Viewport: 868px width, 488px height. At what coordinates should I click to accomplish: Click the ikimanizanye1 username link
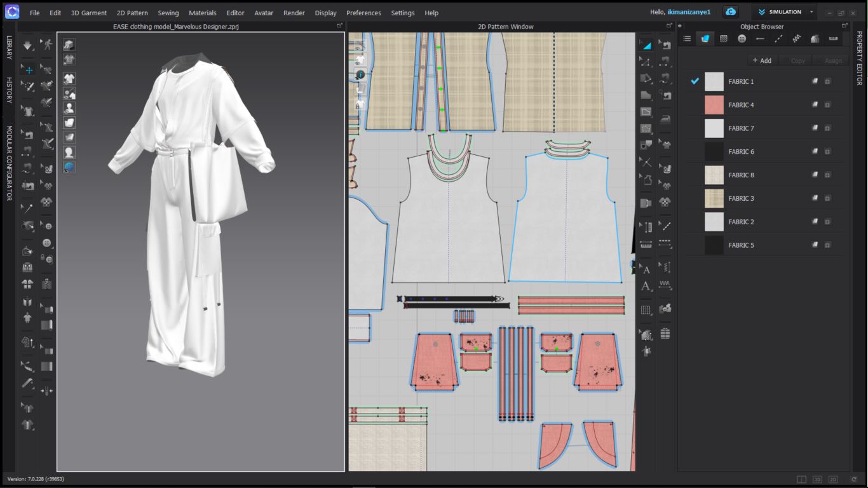pos(689,12)
